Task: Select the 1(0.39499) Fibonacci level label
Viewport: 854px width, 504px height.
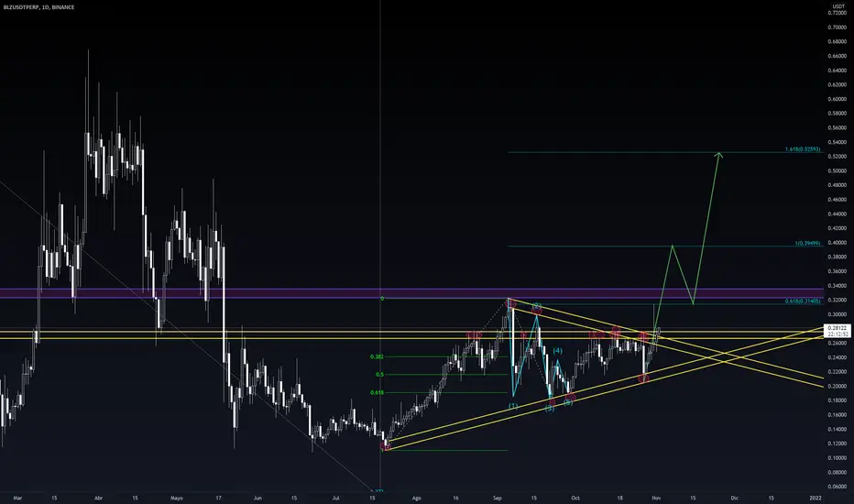Action: tap(806, 243)
